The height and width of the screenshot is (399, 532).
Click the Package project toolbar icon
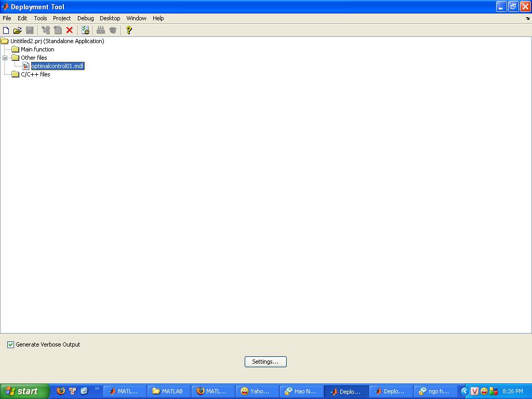tap(113, 30)
